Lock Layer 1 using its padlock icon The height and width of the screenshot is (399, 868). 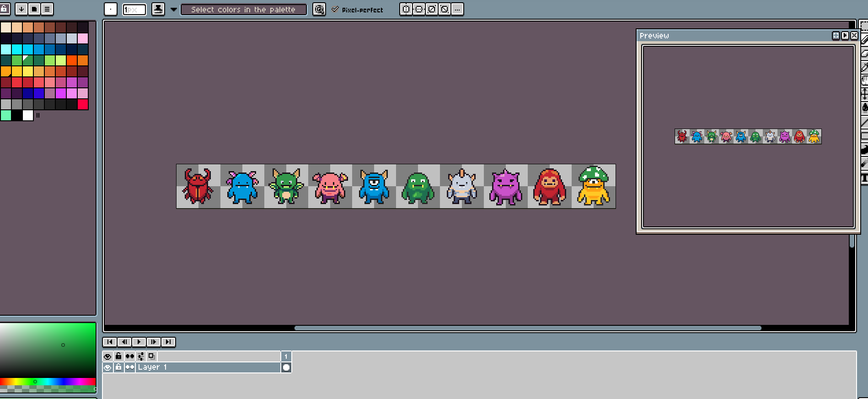pos(118,367)
